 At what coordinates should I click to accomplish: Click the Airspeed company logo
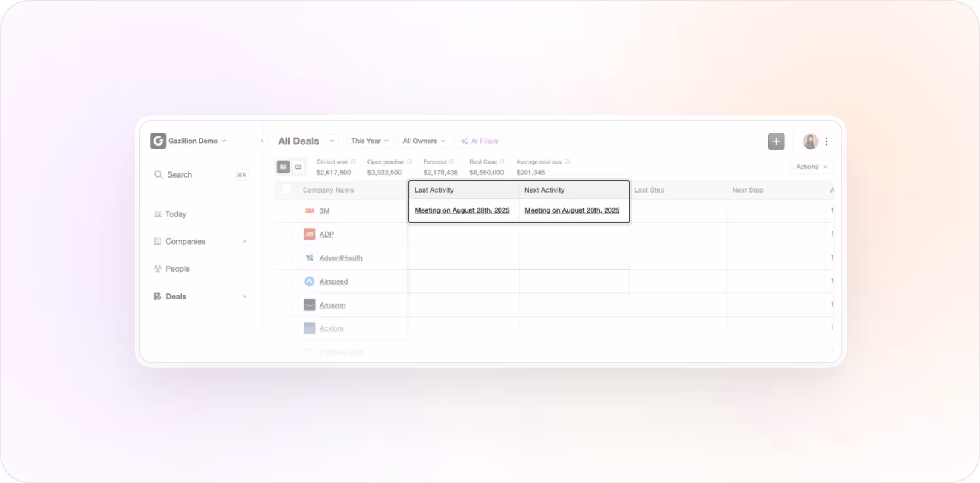pos(310,281)
